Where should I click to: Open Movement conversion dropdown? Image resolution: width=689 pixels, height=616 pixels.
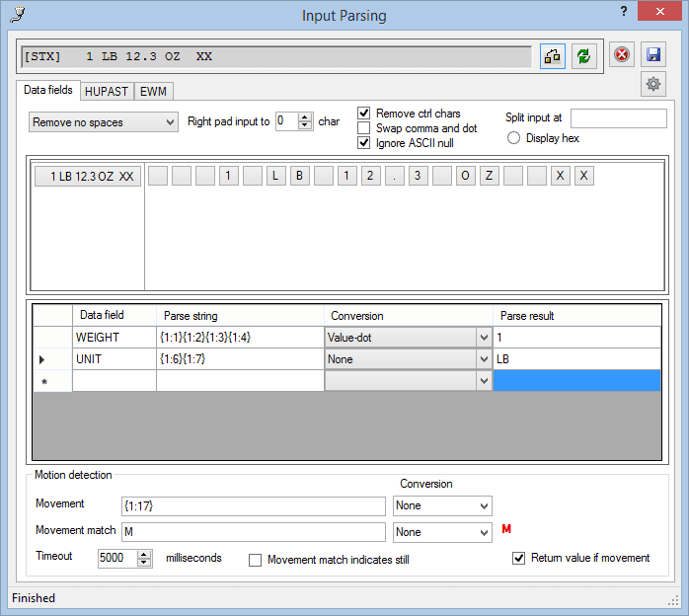[x=442, y=505]
